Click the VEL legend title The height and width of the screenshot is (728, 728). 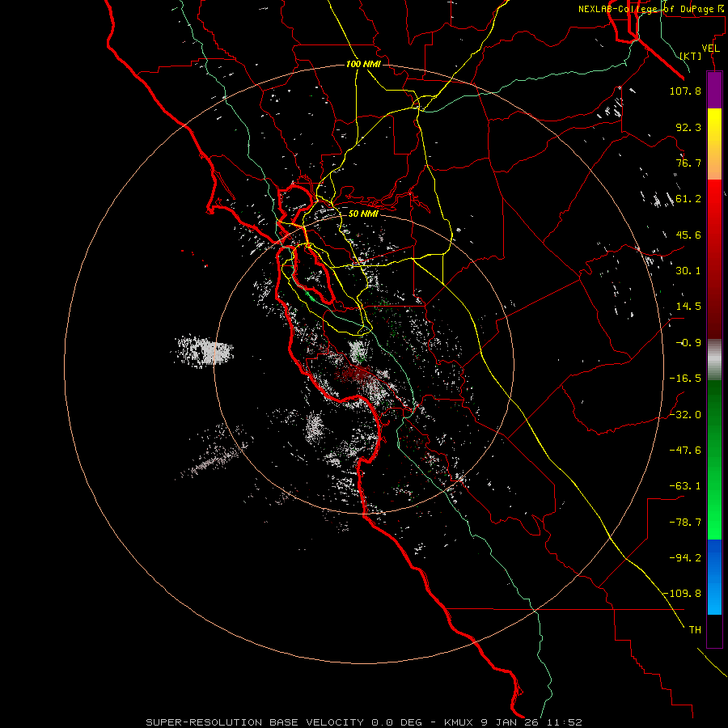(x=710, y=49)
